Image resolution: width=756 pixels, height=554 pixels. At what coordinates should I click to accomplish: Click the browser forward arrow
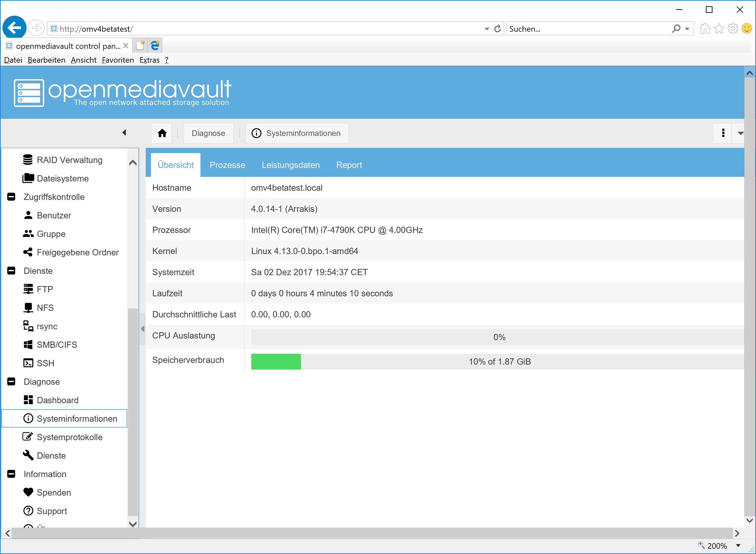point(36,28)
